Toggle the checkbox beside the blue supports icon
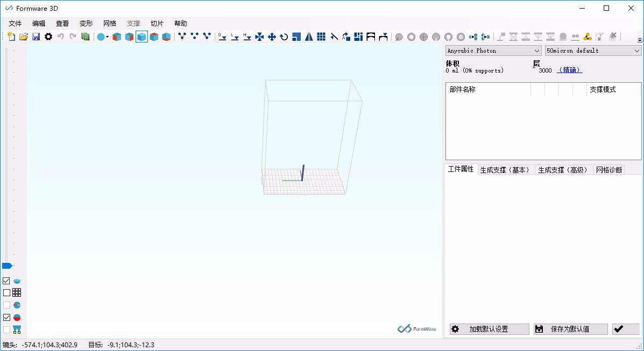This screenshot has width=644, height=351. coord(6,329)
